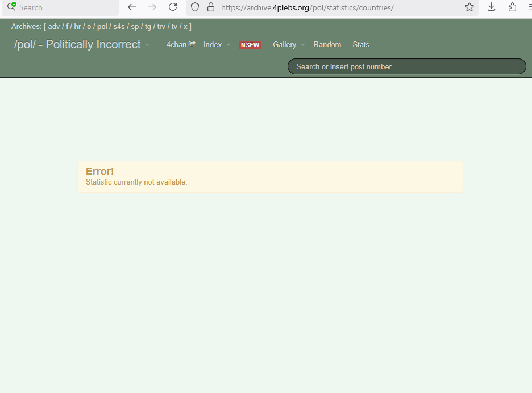Click the 'Archives:' label text
The height and width of the screenshot is (393, 532).
[26, 27]
